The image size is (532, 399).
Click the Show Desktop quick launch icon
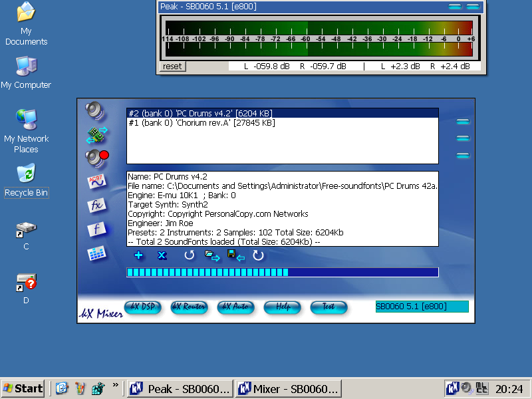click(x=62, y=388)
